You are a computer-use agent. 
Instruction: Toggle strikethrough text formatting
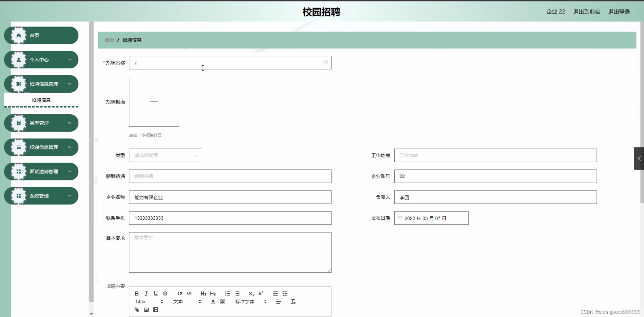click(x=165, y=293)
